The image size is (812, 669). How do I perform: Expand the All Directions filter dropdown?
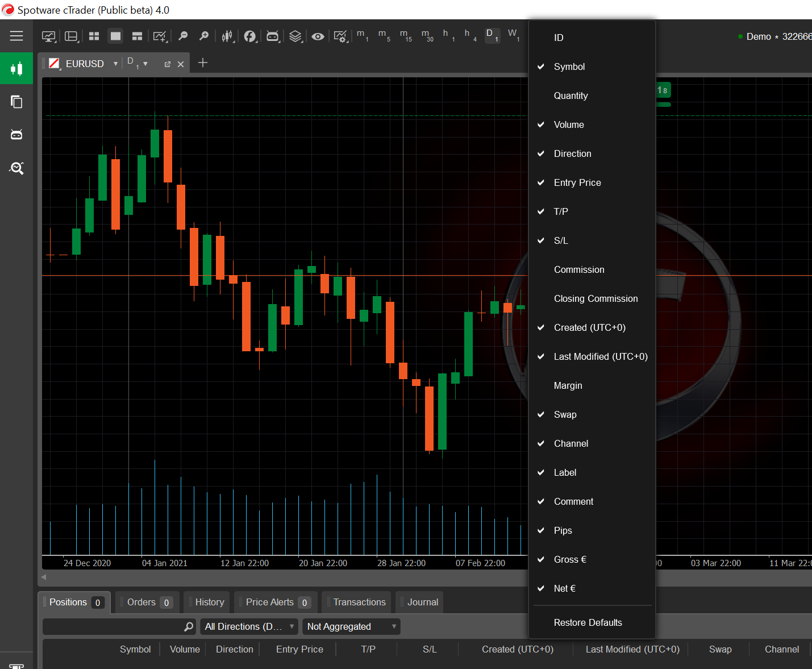[249, 626]
